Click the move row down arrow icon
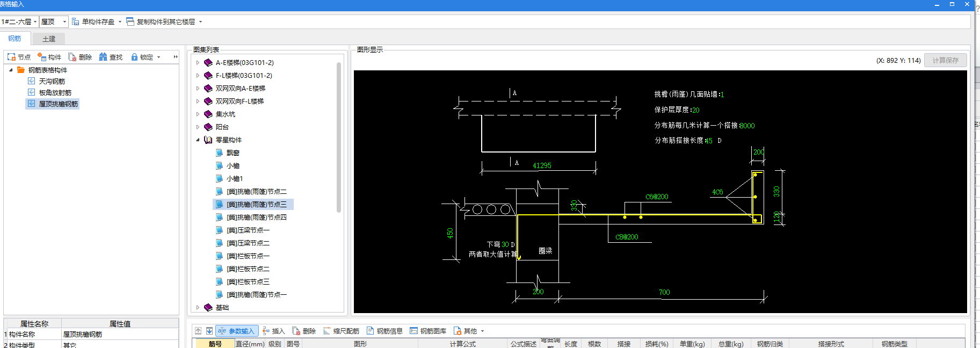 point(209,331)
